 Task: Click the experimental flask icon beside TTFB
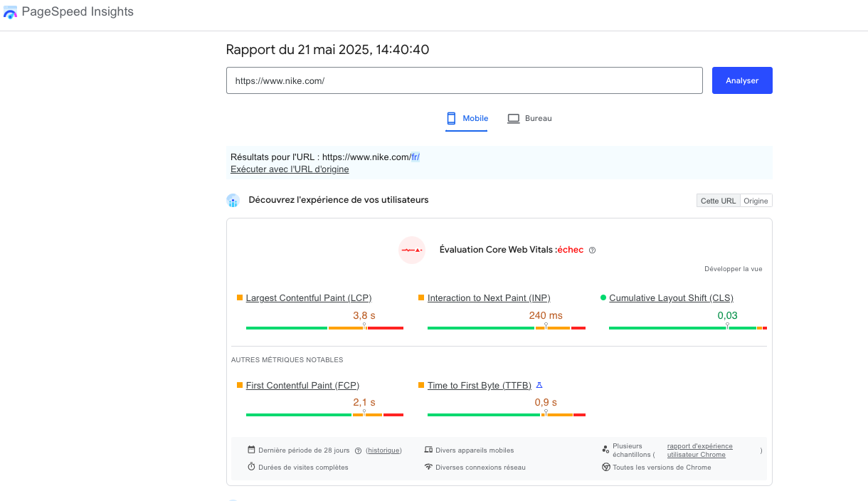539,385
